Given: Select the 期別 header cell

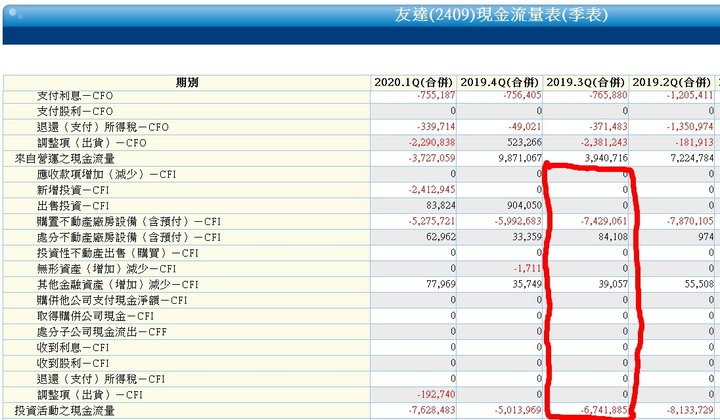Looking at the screenshot, I should (x=187, y=83).
